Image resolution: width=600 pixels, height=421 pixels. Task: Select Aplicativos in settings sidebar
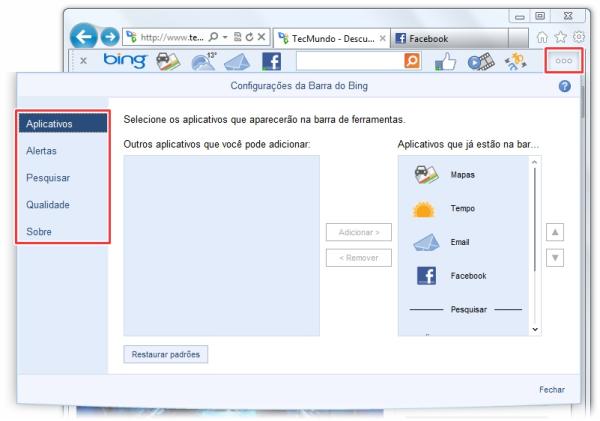63,124
